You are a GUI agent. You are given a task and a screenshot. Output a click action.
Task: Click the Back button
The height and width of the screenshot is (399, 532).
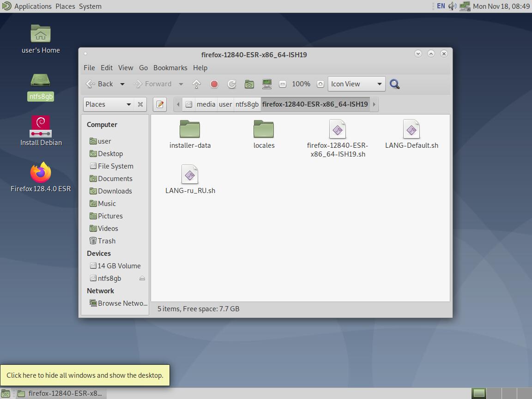pos(100,84)
